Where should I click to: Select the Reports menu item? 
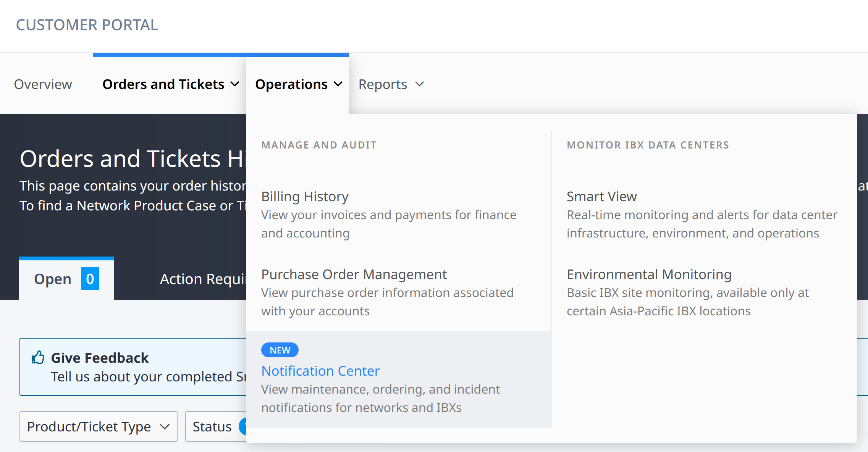[x=383, y=84]
